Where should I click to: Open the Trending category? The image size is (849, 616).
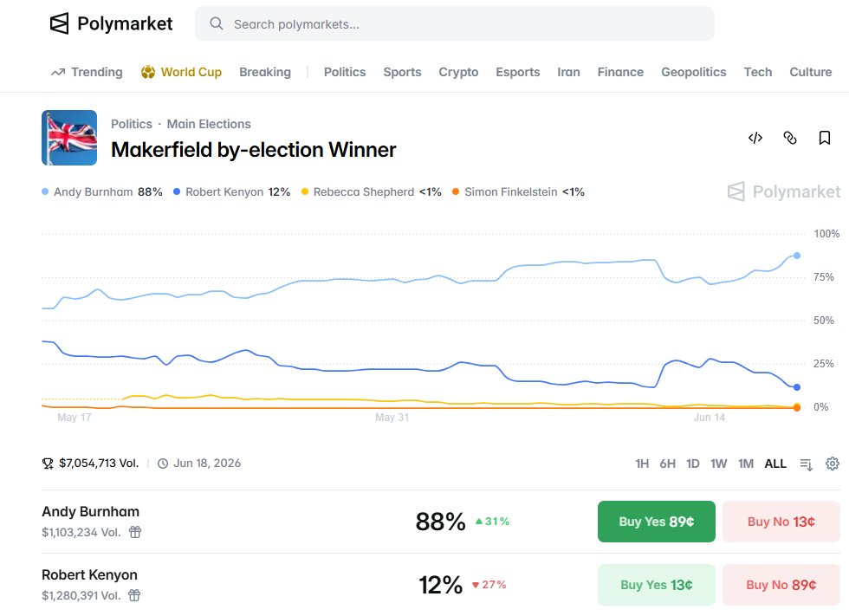87,72
